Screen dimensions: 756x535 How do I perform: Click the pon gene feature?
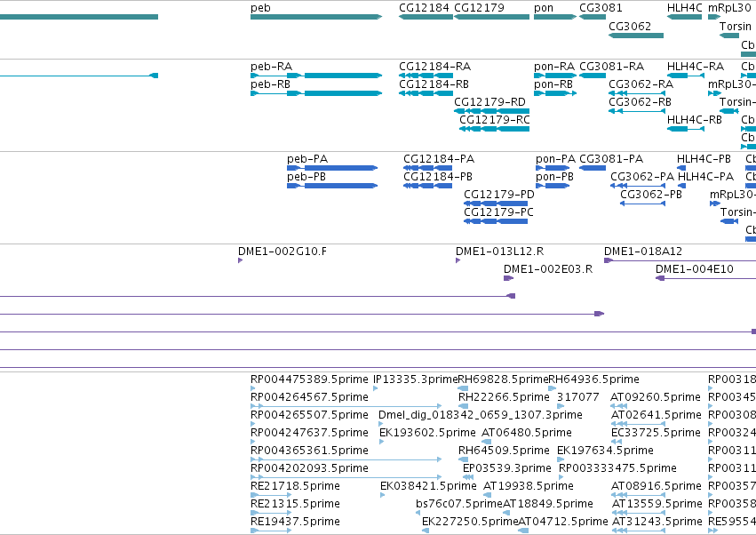(555, 17)
